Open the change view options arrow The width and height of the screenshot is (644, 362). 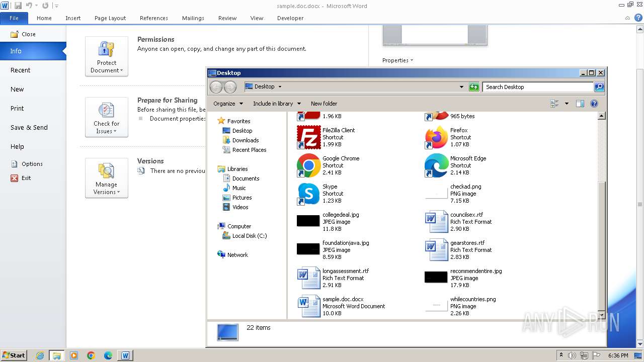click(x=567, y=104)
